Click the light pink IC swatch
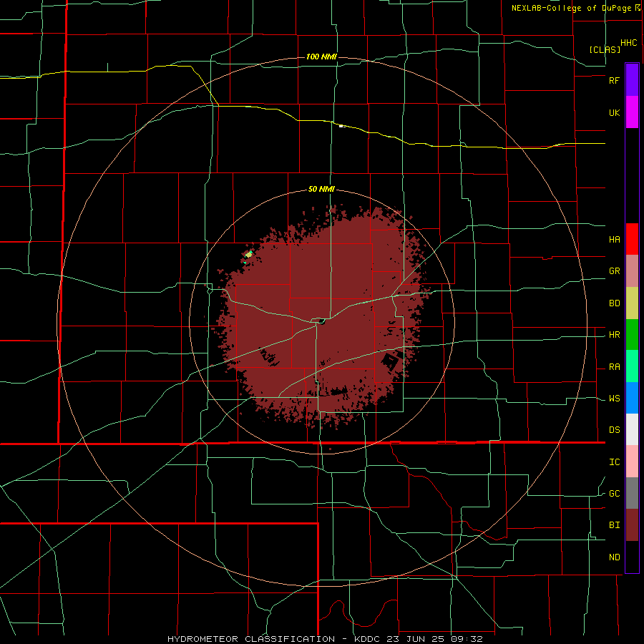Screen dimensions: 644x644 (632, 462)
